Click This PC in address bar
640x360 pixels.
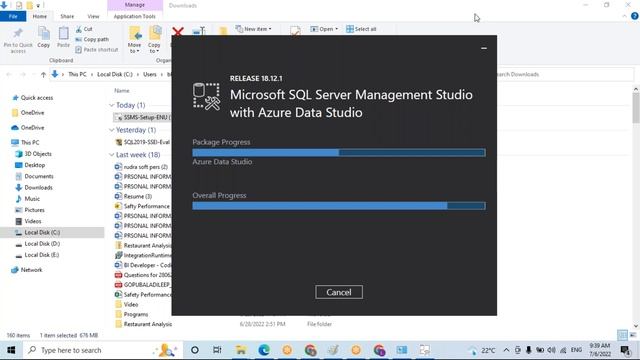[77, 74]
